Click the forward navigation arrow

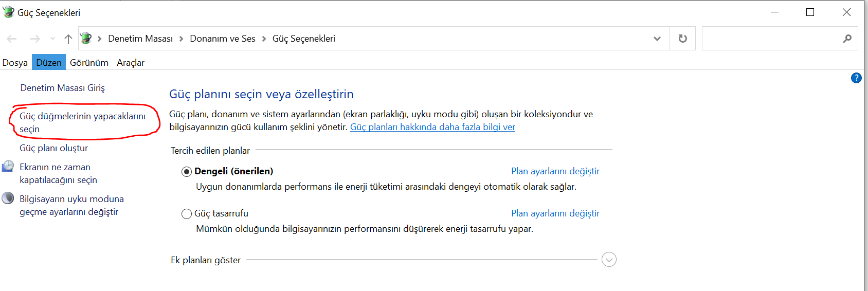pos(35,39)
